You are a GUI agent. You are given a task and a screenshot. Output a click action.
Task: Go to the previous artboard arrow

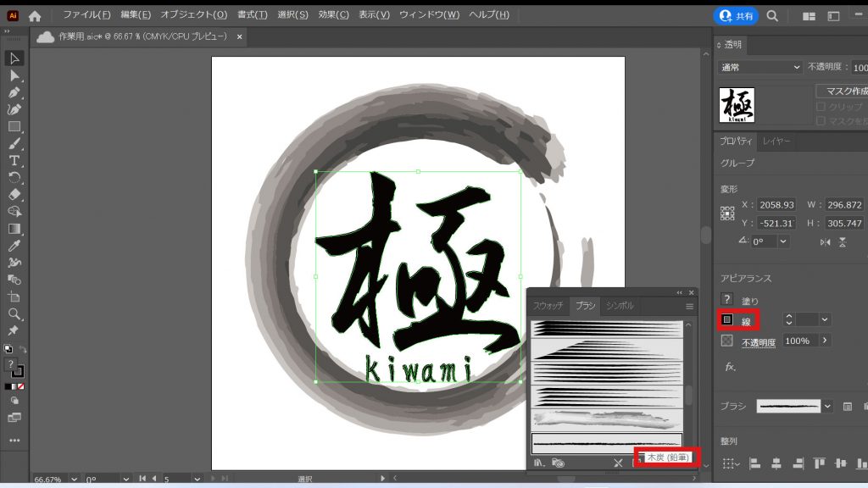[x=154, y=479]
